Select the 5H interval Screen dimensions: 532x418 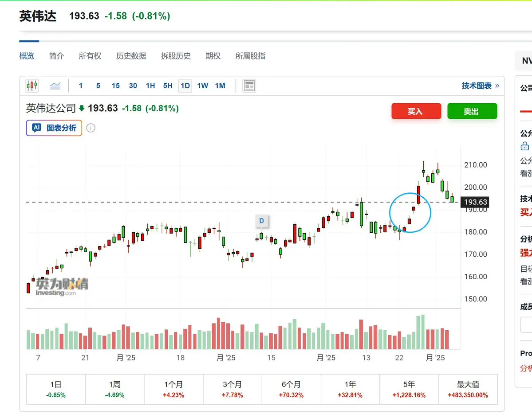(x=168, y=86)
